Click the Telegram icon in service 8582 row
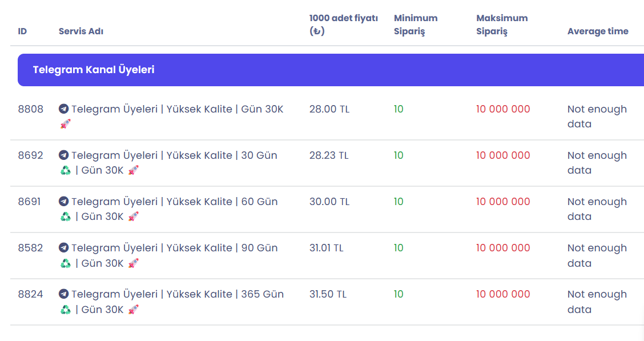The width and height of the screenshot is (644, 341). 64,248
